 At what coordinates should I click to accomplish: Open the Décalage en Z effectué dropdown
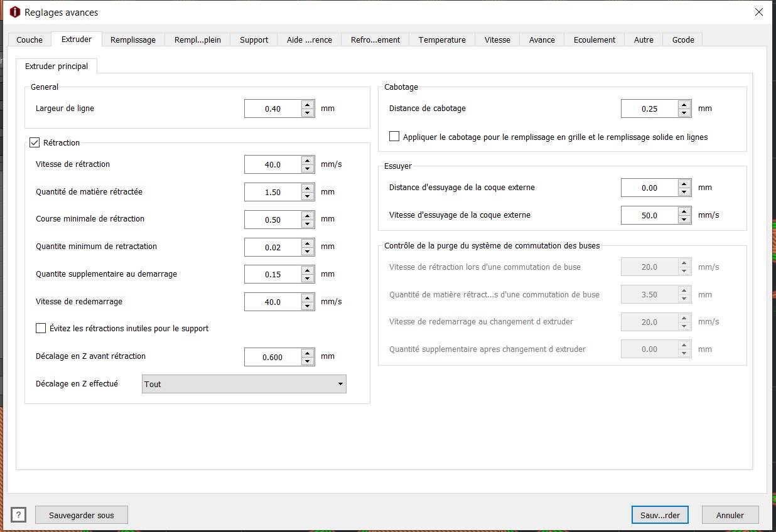point(244,384)
